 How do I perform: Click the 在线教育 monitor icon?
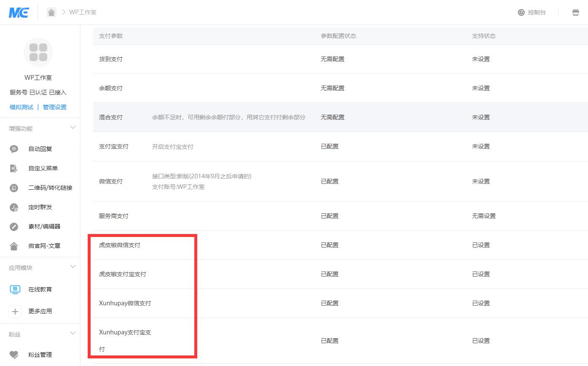coord(15,289)
